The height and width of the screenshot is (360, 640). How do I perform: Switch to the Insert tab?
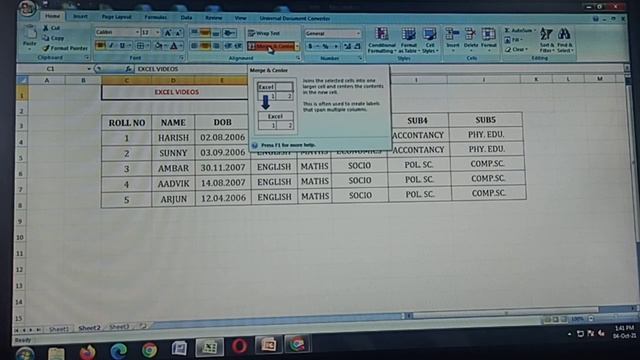(80, 16)
